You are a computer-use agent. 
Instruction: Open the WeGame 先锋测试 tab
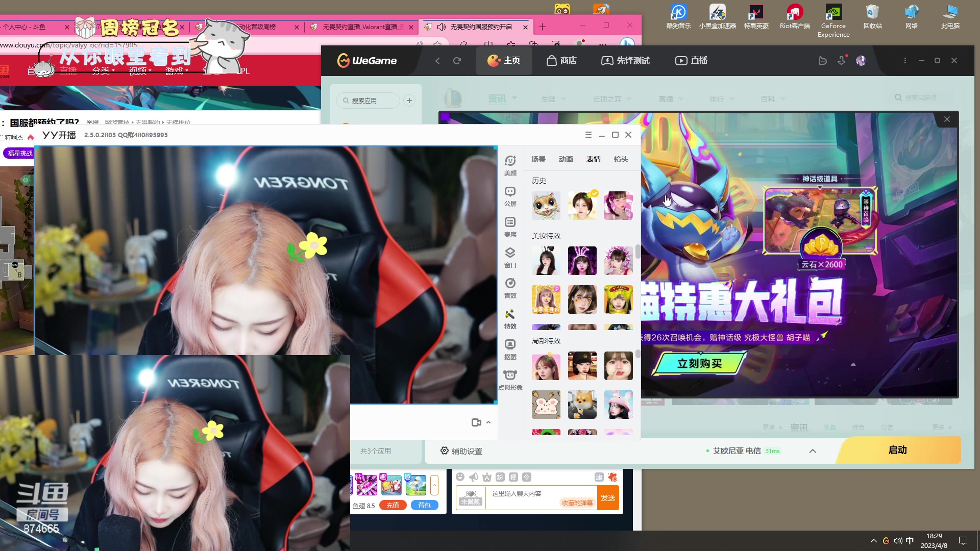pos(626,61)
